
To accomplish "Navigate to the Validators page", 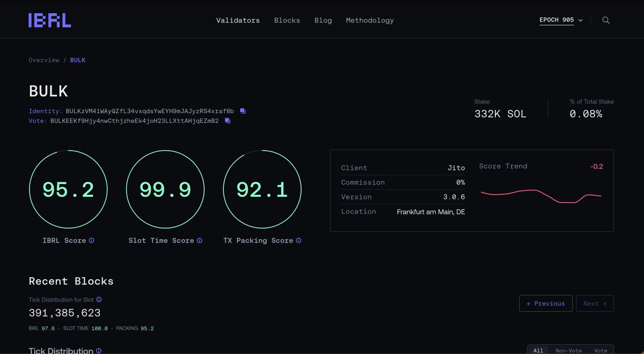I will pyautogui.click(x=238, y=20).
